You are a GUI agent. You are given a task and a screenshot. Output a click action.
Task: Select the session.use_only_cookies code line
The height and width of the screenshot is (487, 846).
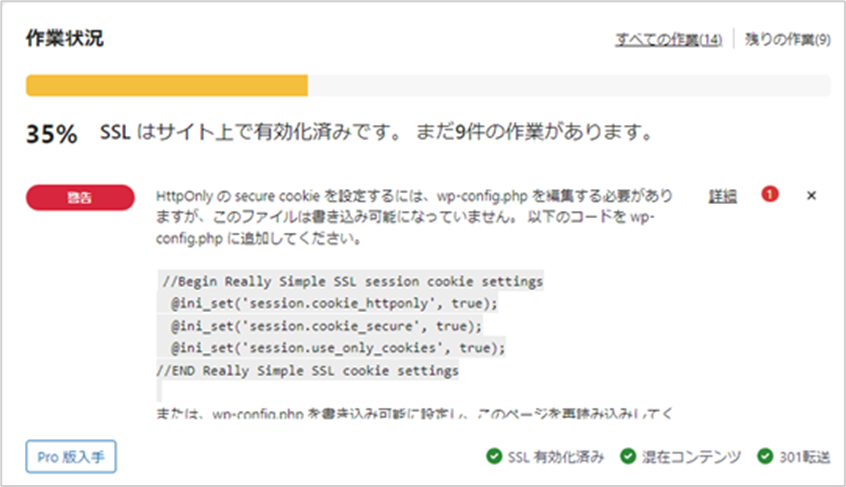tap(338, 348)
